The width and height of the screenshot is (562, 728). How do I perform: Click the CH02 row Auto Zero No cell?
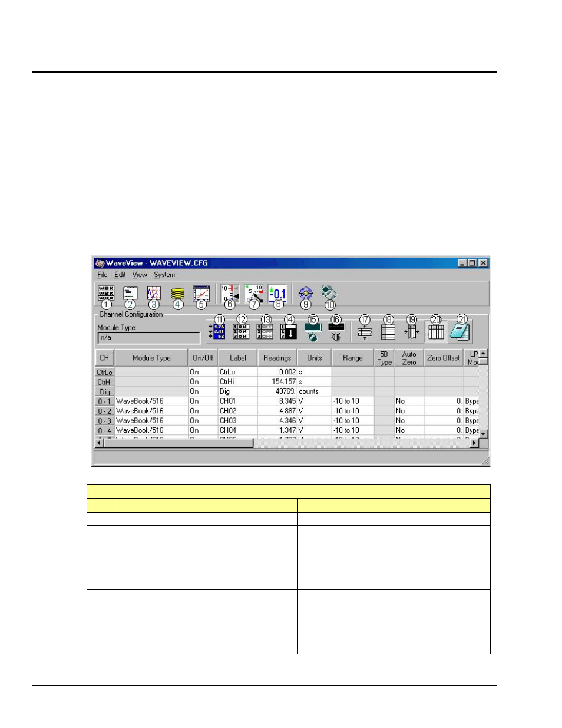[x=409, y=411]
